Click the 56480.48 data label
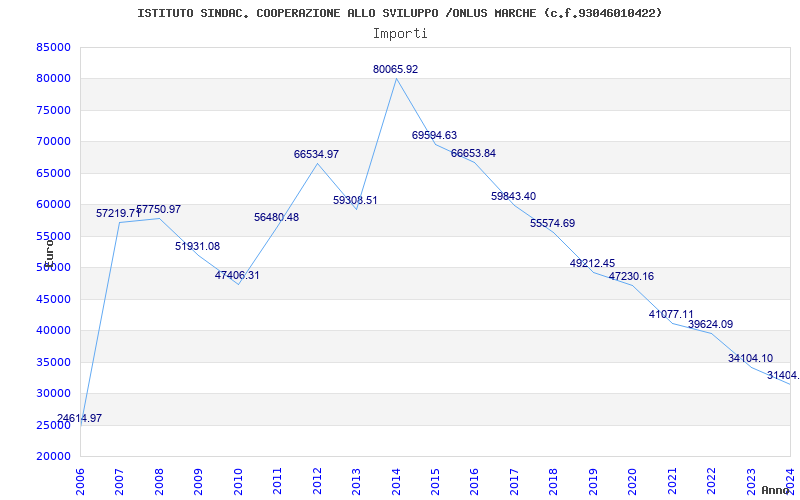Viewport: 800px width, 500px height. 277,217
